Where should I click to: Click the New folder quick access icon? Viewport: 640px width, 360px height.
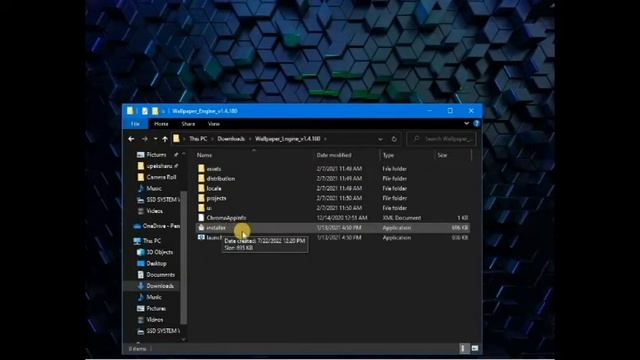point(155,111)
